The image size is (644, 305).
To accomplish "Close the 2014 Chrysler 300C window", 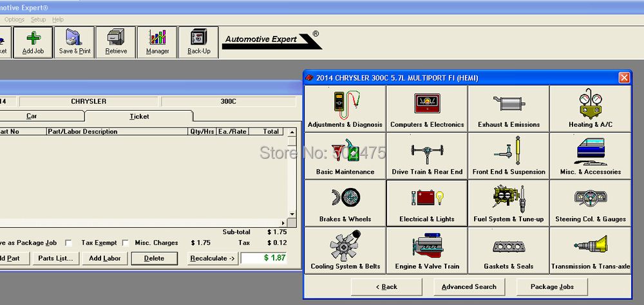I will click(x=624, y=78).
